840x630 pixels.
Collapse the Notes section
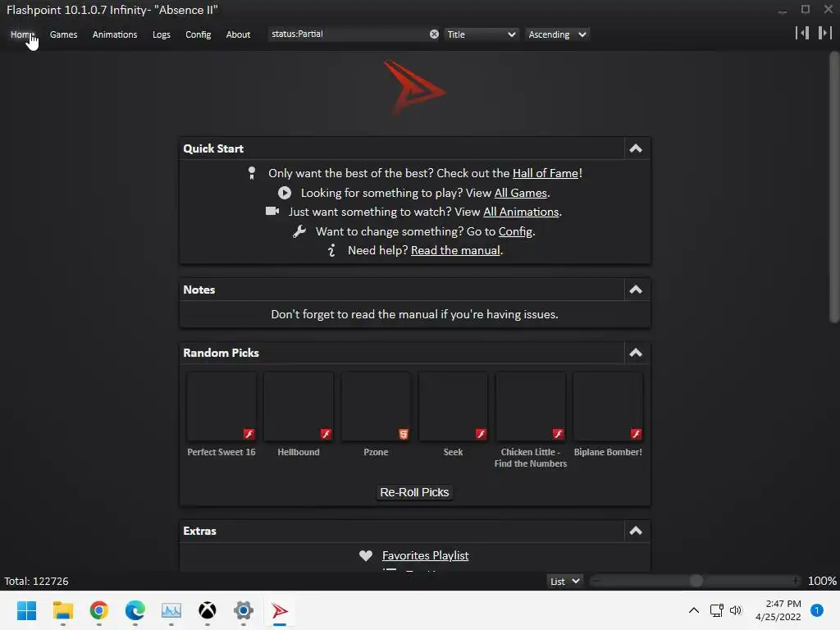pyautogui.click(x=636, y=290)
